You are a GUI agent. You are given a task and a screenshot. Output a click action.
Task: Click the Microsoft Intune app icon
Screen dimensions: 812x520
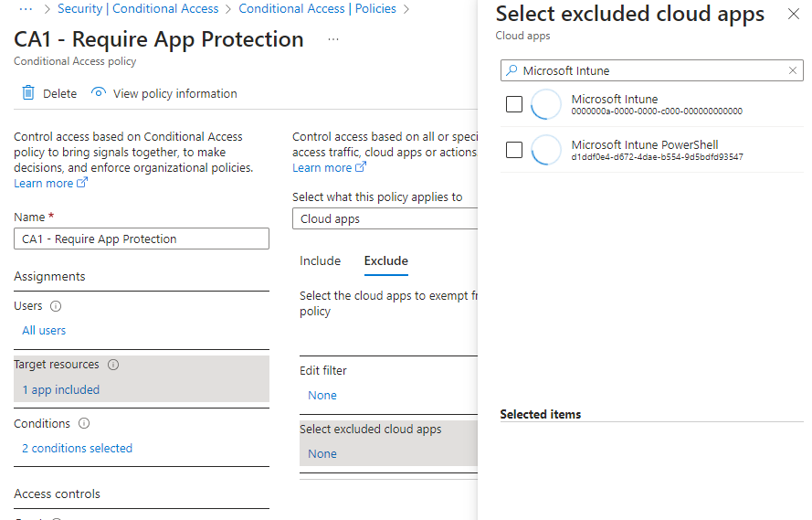click(546, 104)
